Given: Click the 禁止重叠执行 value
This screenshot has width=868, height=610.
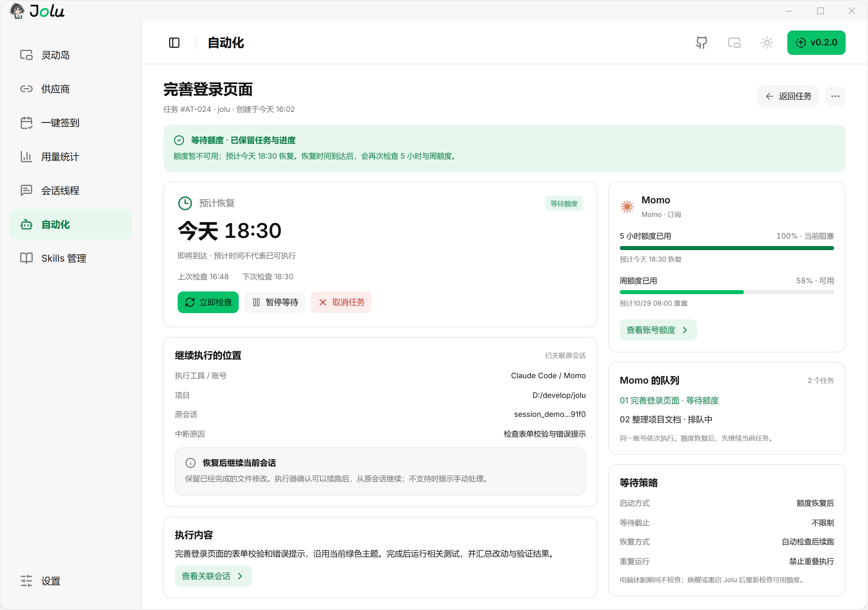Looking at the screenshot, I should (x=811, y=562).
